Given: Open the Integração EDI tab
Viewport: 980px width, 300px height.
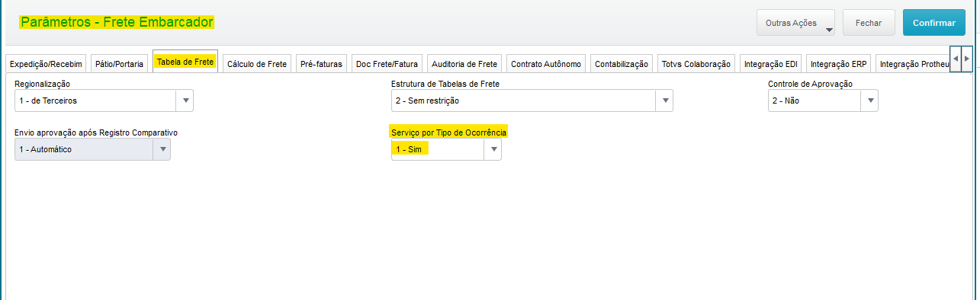Looking at the screenshot, I should 770,64.
